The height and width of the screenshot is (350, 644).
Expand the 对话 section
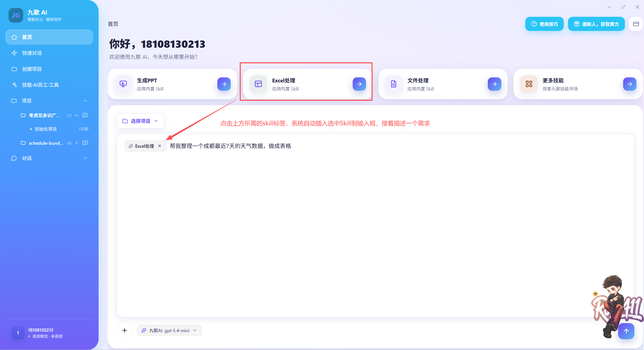coord(86,158)
